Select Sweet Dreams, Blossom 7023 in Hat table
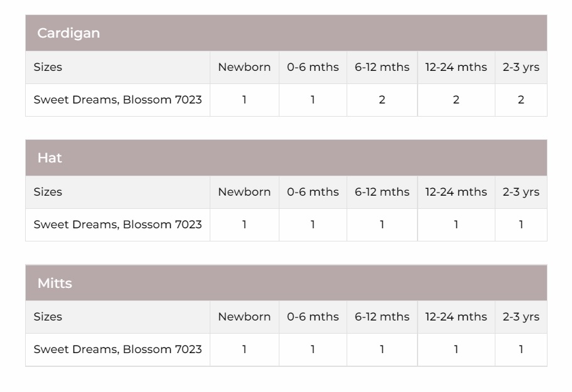Viewport: 572px width, 392px height. pos(117,225)
